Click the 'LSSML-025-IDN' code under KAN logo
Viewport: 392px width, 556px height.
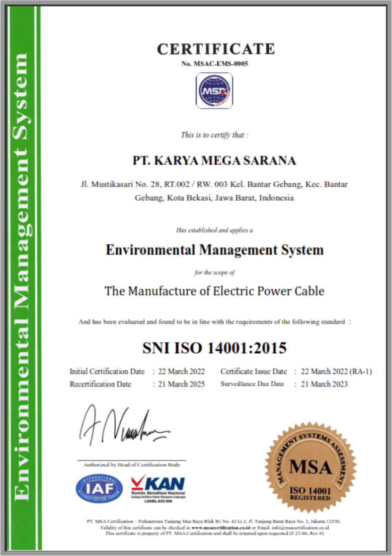click(158, 501)
